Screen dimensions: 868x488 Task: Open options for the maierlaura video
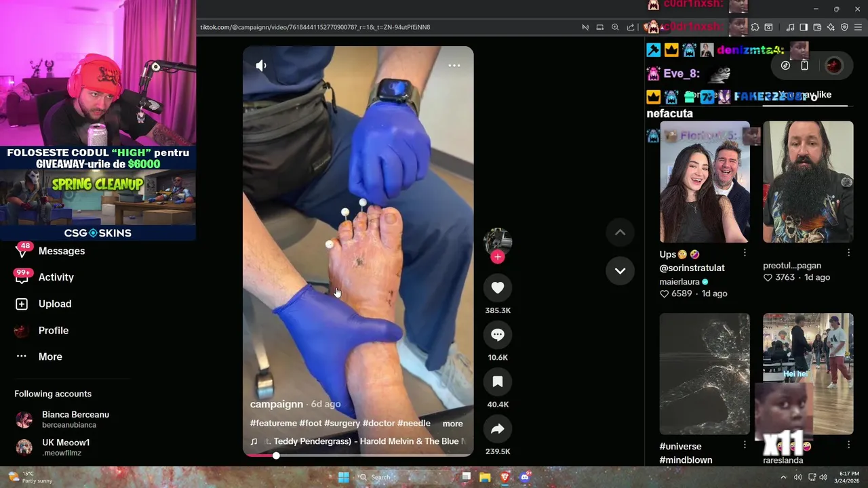[x=745, y=253]
